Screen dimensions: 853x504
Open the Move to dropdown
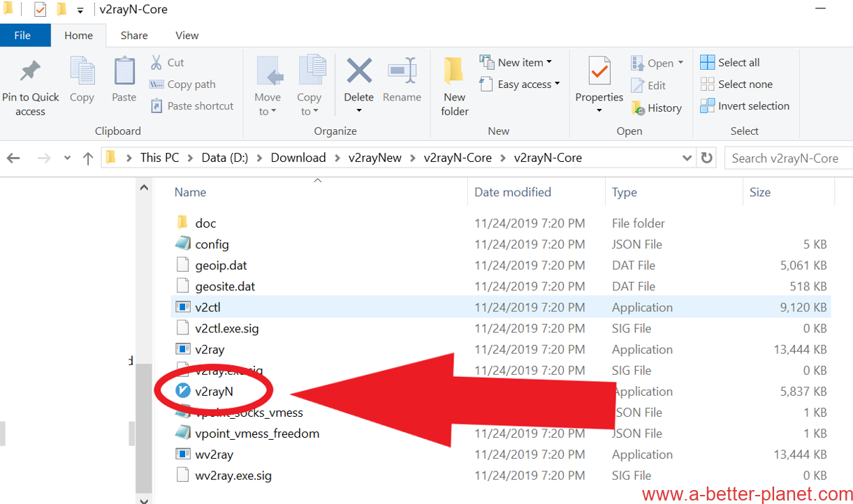coord(268,103)
